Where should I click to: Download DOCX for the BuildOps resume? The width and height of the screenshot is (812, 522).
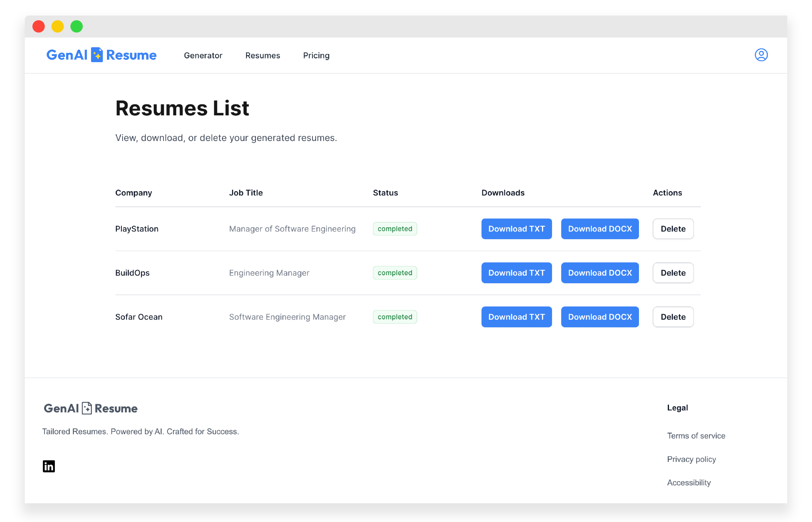599,273
